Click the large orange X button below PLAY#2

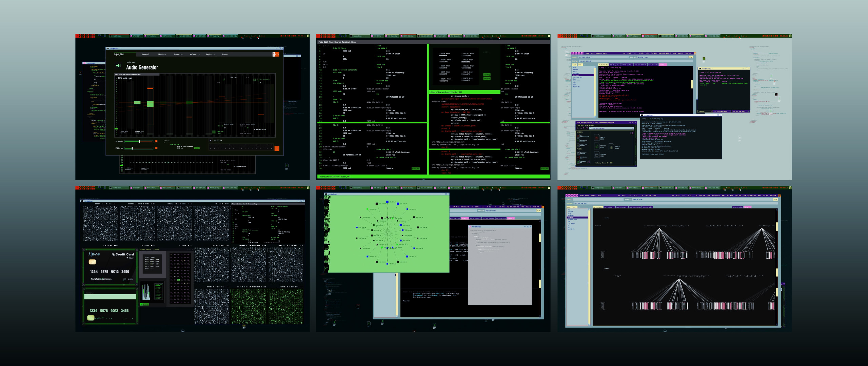(x=277, y=148)
